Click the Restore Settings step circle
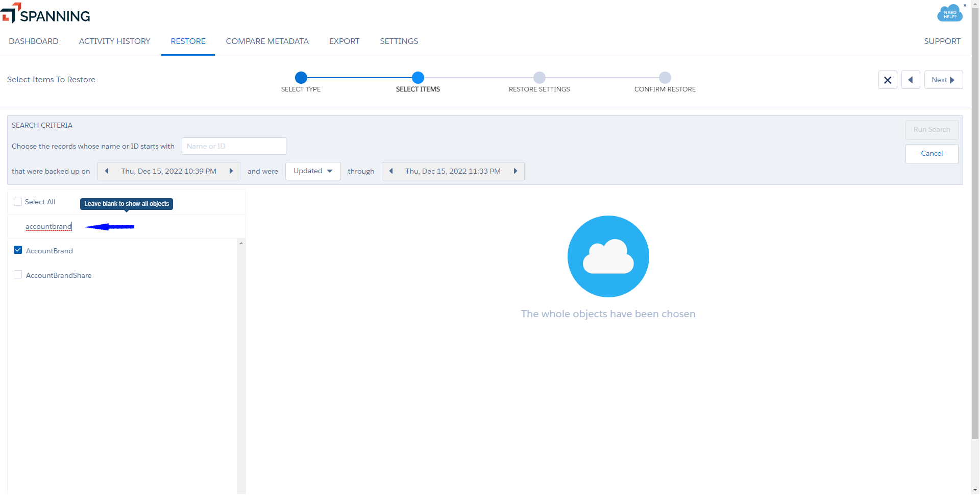Viewport: 980px width, 495px height. pos(540,78)
